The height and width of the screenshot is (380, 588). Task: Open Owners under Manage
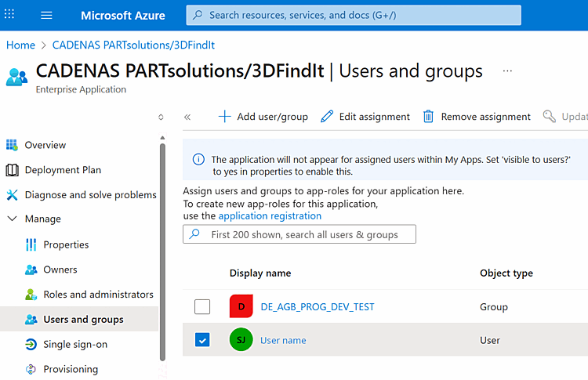(x=60, y=270)
